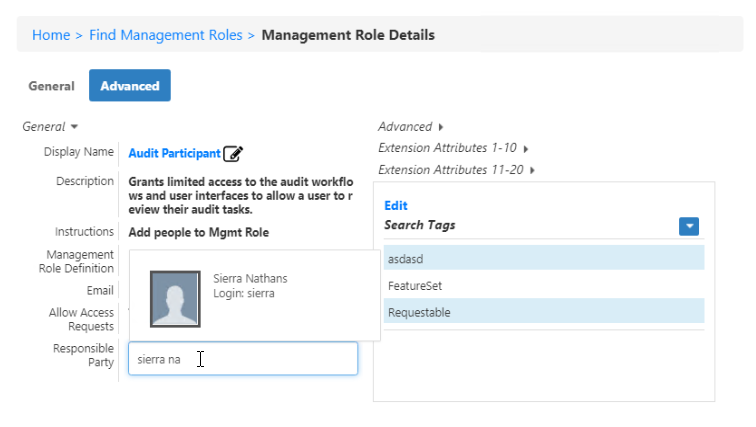
Task: Select the Requestable search tag row
Action: (543, 312)
